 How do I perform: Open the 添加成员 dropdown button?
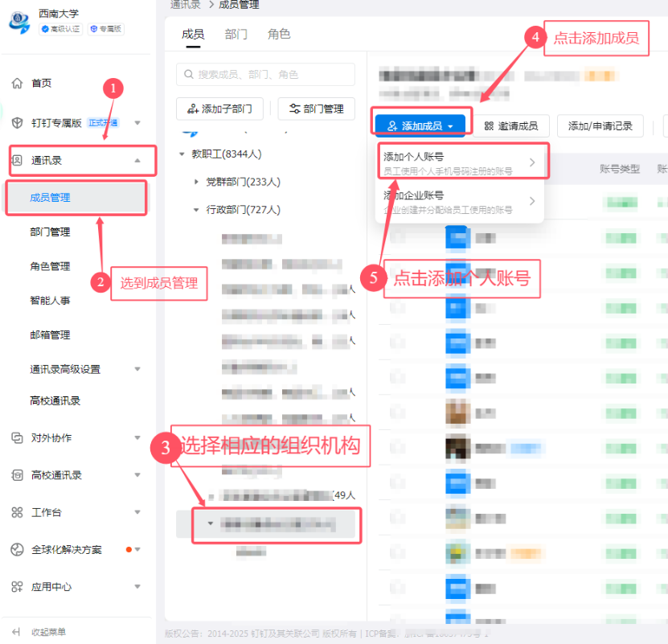420,126
